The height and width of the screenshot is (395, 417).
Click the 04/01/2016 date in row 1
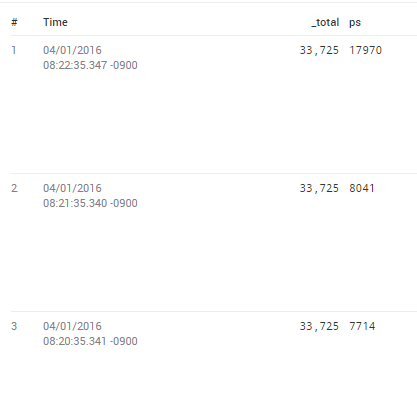tap(72, 50)
